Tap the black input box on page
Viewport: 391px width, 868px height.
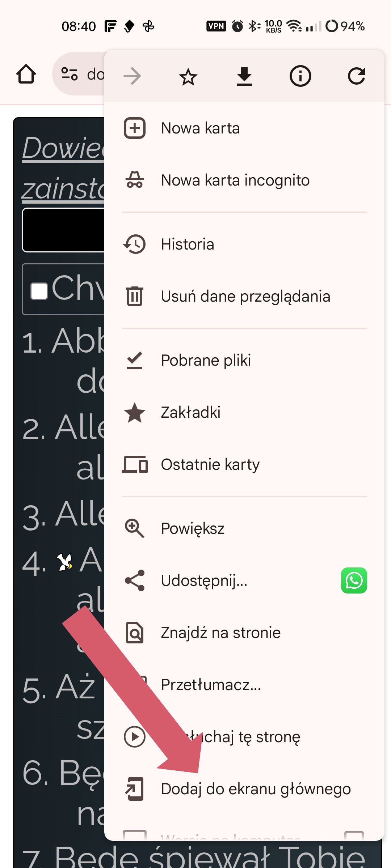pos(63,230)
